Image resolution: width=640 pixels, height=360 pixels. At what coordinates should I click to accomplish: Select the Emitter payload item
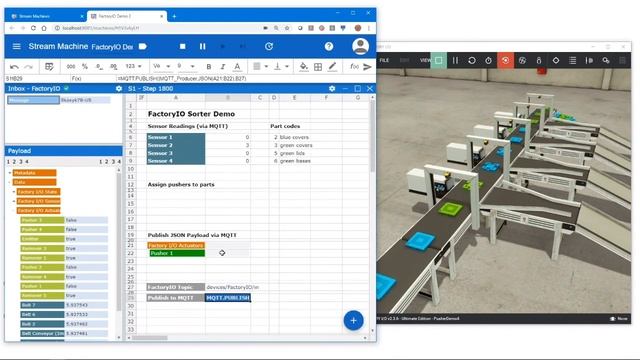pos(42,239)
